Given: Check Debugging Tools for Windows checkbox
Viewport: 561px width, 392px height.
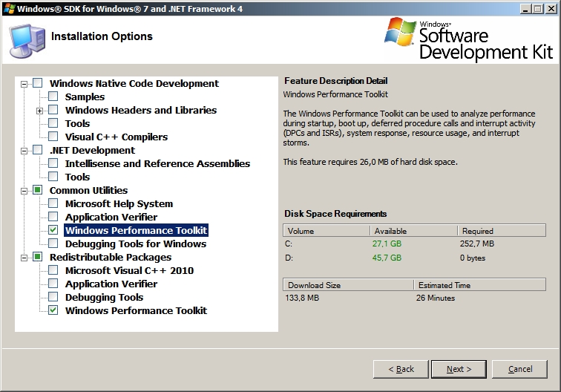Looking at the screenshot, I should (x=53, y=244).
